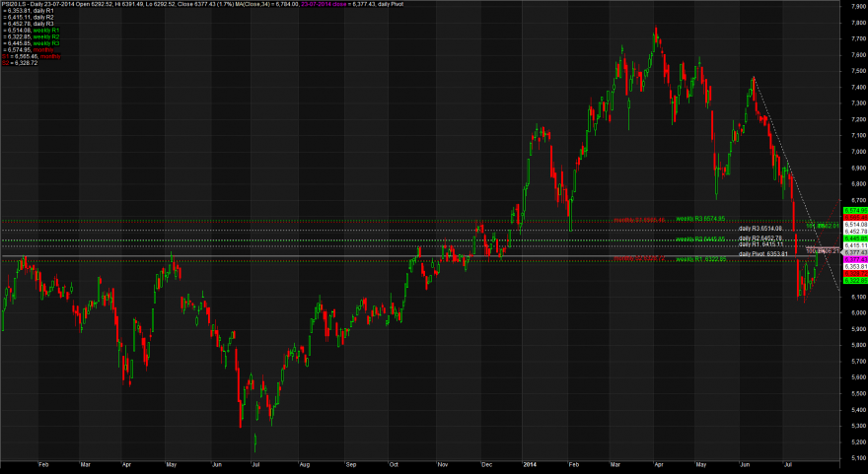868x474 pixels.
Task: Select legend line '= 6,322.85, weekly R2'
Action: click(x=31, y=36)
